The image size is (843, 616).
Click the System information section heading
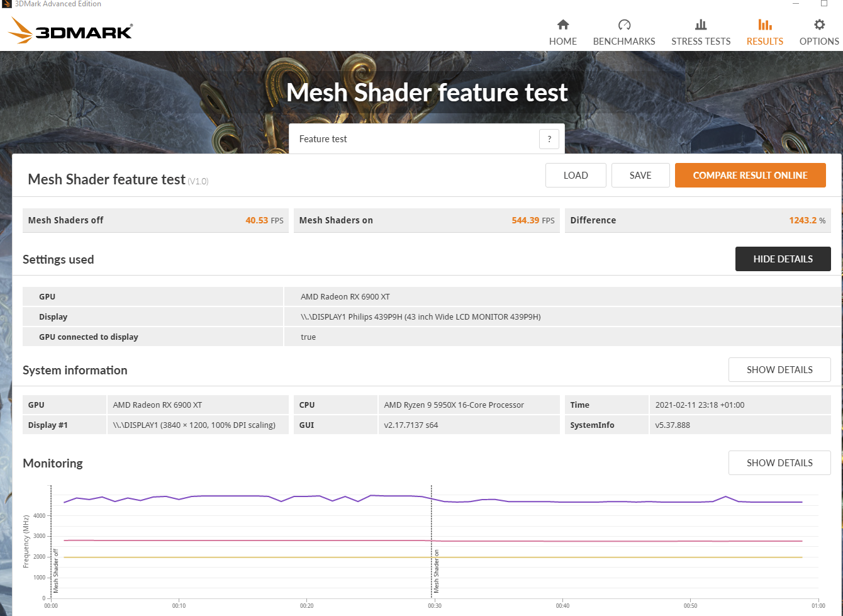pyautogui.click(x=75, y=371)
